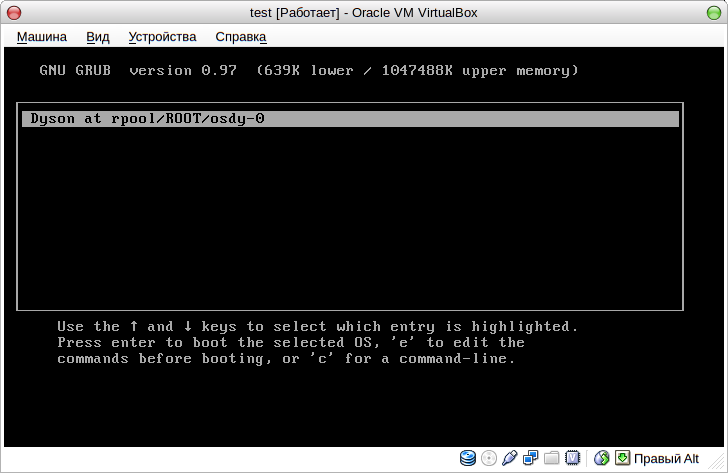Click the USB devices status icon
Image resolution: width=728 pixels, height=473 pixels.
(x=509, y=458)
